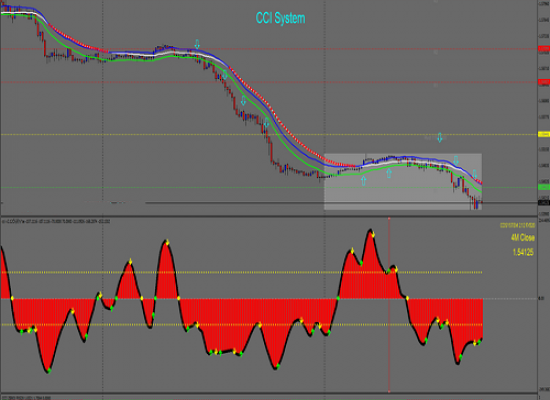Click the 4M Close text label
This screenshot has width=550, height=400.
point(523,238)
